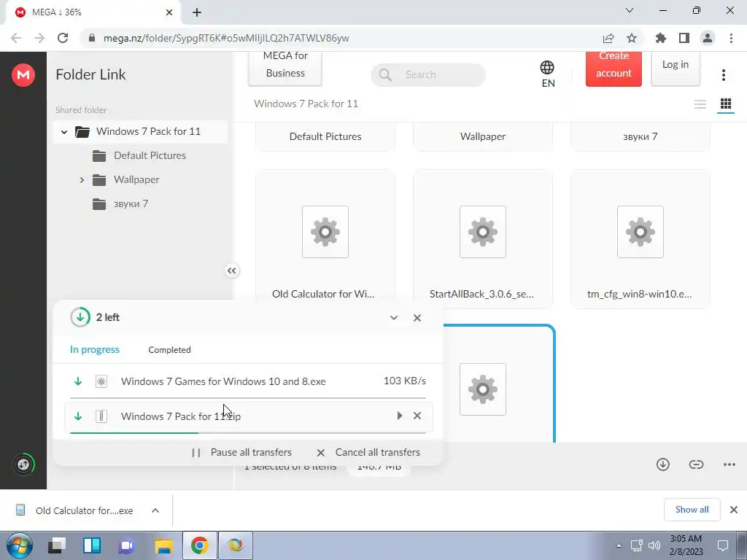The height and width of the screenshot is (560, 747).
Task: Open a new browser tab
Action: (197, 12)
